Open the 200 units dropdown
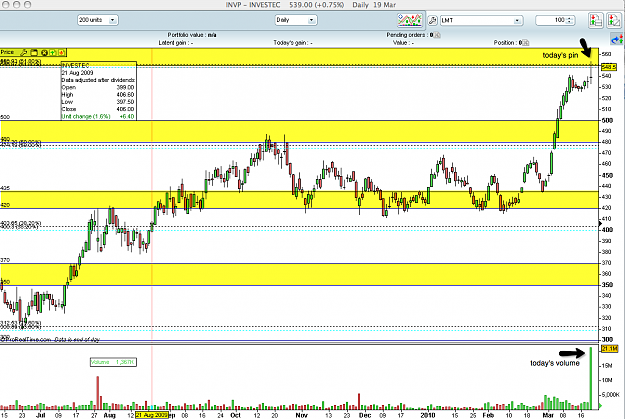Screen dimensions: 625x419 pyautogui.click(x=97, y=20)
